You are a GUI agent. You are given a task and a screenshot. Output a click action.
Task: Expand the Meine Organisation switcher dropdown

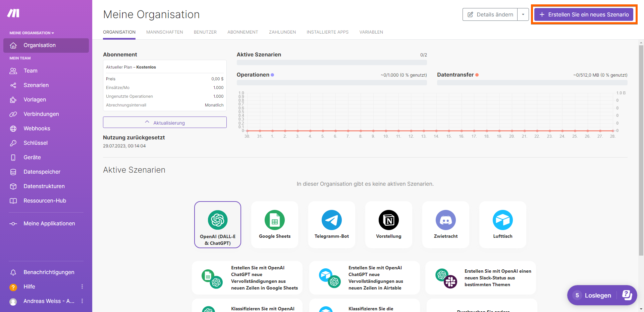pos(32,33)
